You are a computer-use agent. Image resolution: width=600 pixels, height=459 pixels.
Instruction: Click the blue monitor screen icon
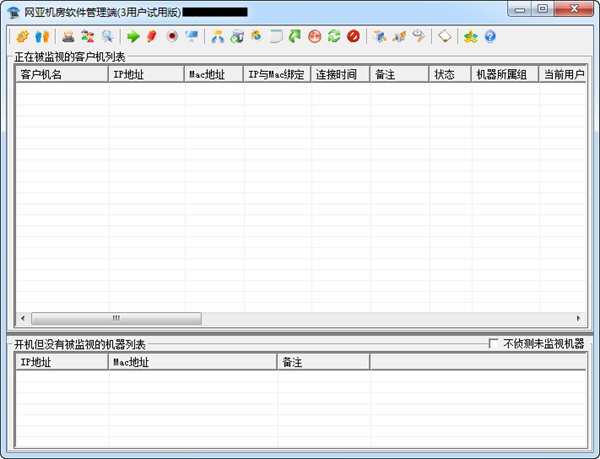point(191,37)
